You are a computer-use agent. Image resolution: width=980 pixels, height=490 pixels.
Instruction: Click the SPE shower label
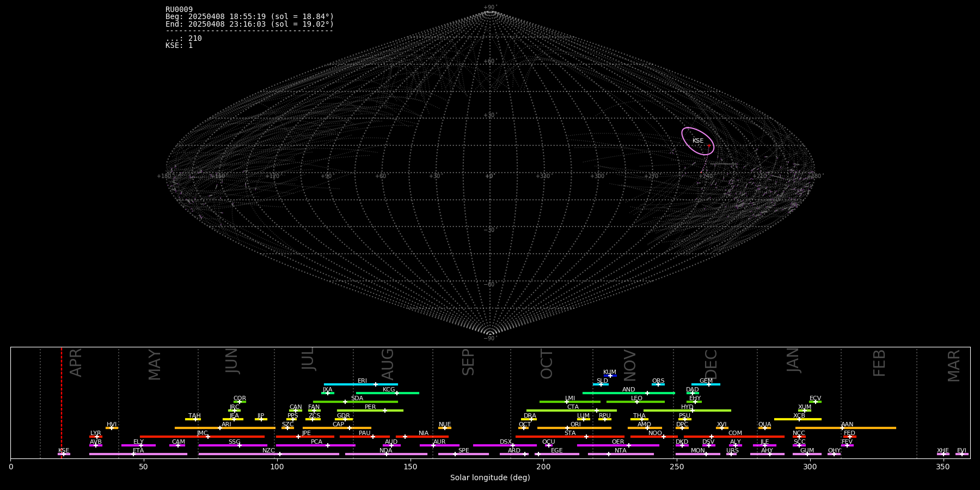[463, 451]
